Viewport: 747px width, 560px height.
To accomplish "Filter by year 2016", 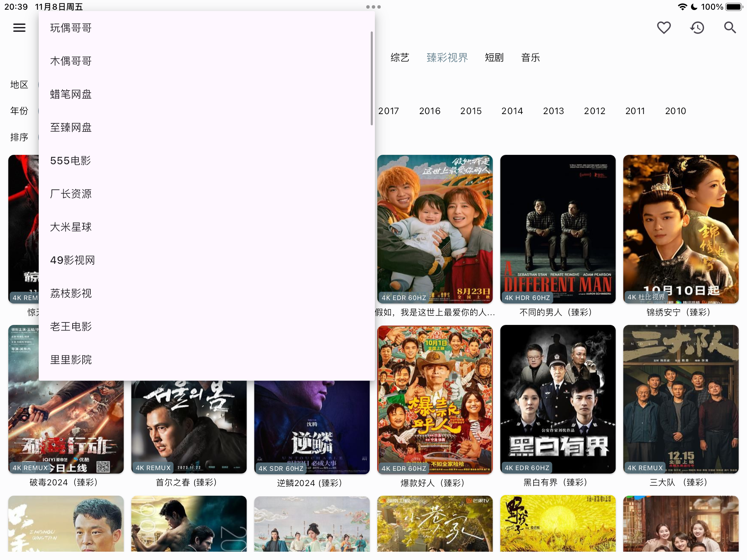I will 430,111.
